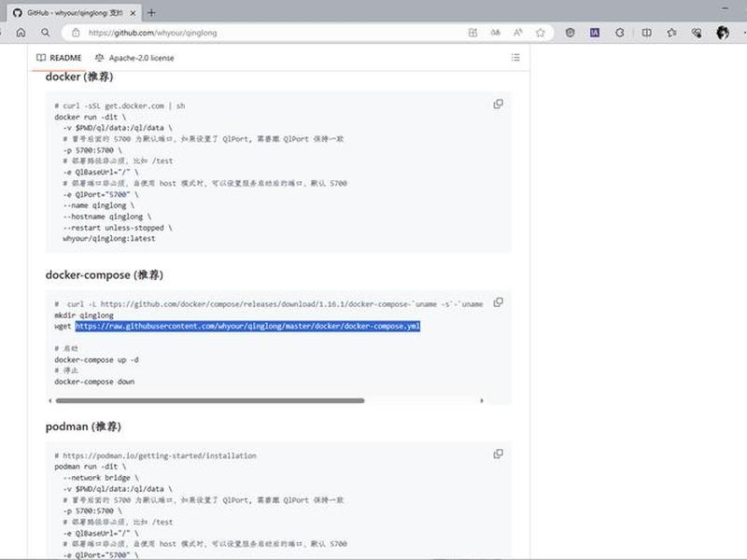Click the '--hostname qinglong' line in docker block
This screenshot has width=747, height=560.
tap(106, 217)
